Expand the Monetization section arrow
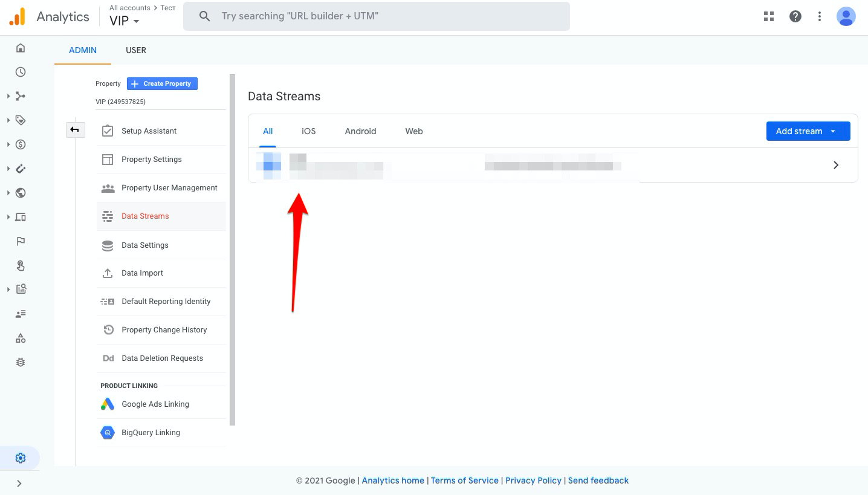 point(8,144)
